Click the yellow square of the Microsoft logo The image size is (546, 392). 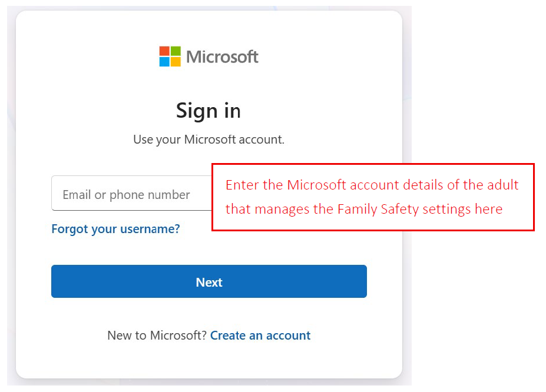[176, 62]
